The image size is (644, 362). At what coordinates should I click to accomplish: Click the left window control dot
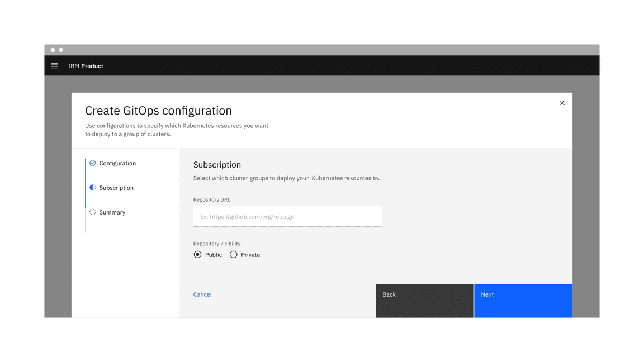[x=52, y=49]
